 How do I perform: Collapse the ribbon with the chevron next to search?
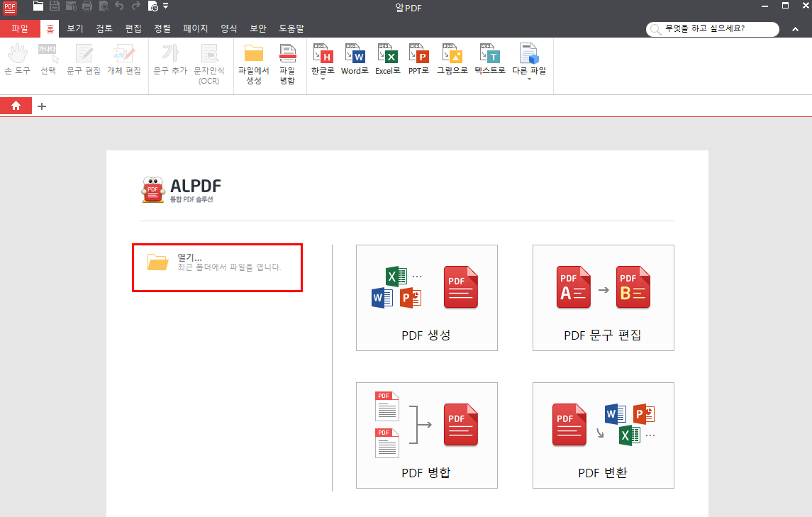[x=796, y=29]
